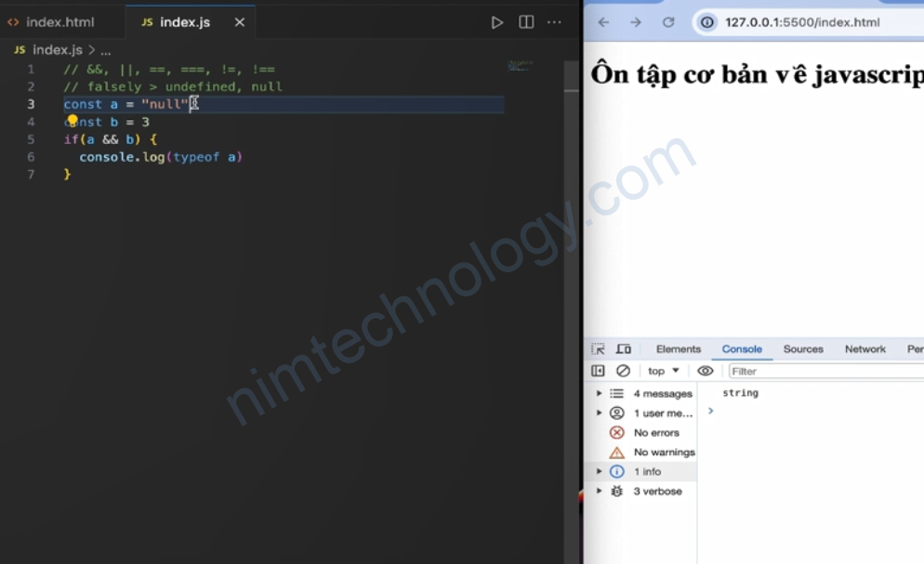This screenshot has width=924, height=564.
Task: Click the Clear console icon
Action: tap(623, 371)
